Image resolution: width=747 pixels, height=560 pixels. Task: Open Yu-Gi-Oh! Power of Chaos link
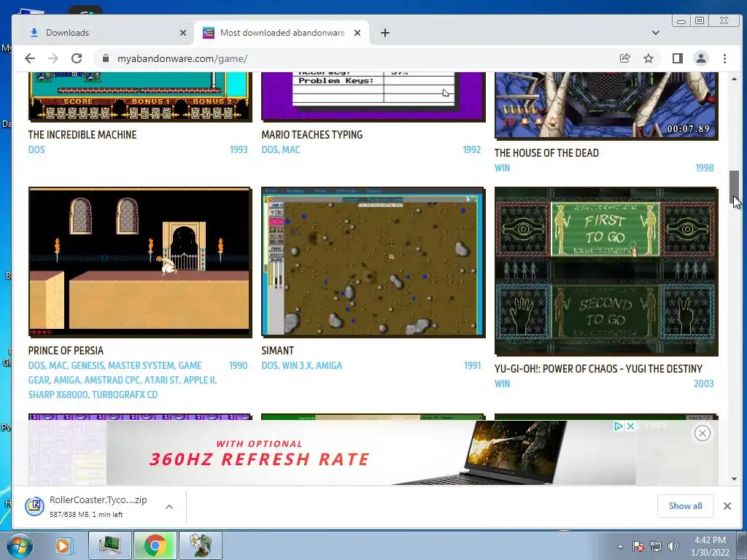tap(598, 368)
